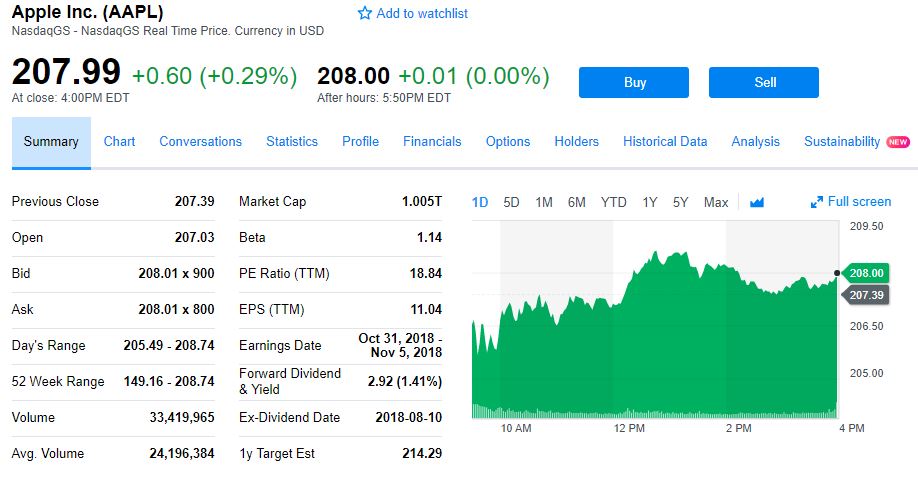Choose the YTD chart range
918x477 pixels.
tap(613, 202)
